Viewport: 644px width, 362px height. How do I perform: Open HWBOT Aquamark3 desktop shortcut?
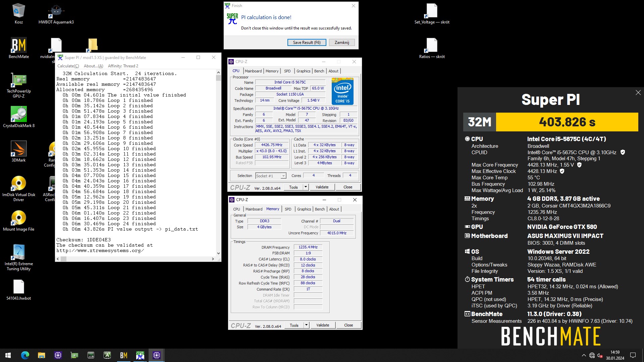56,14
